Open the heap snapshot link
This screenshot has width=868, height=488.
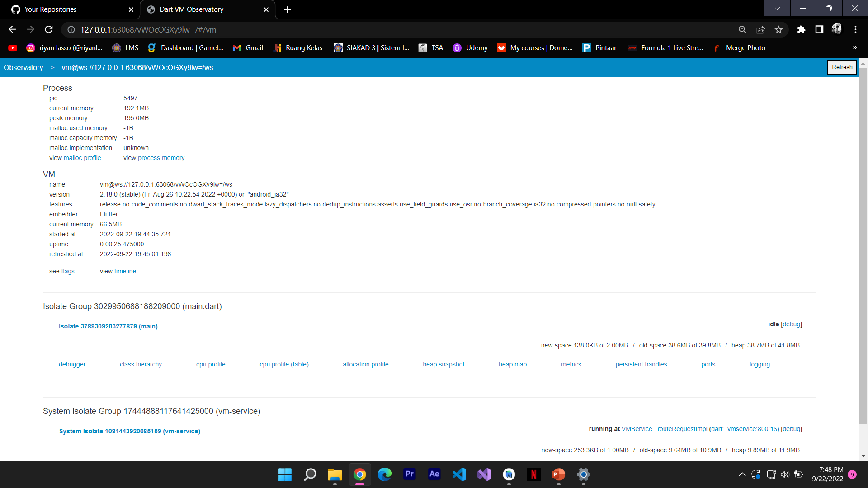pyautogui.click(x=443, y=364)
